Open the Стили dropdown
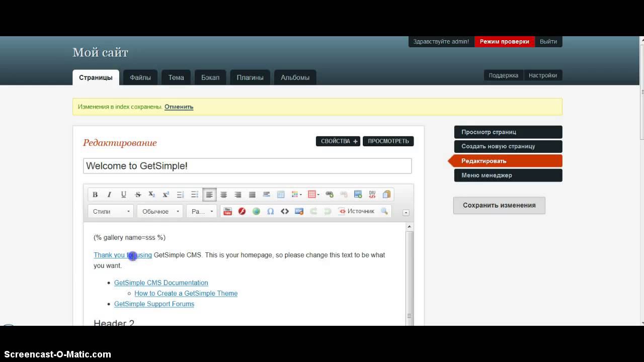This screenshot has width=644, height=362. pyautogui.click(x=111, y=212)
